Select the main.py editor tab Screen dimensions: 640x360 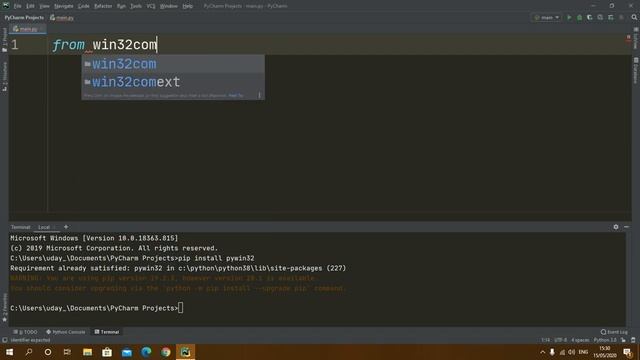27,29
